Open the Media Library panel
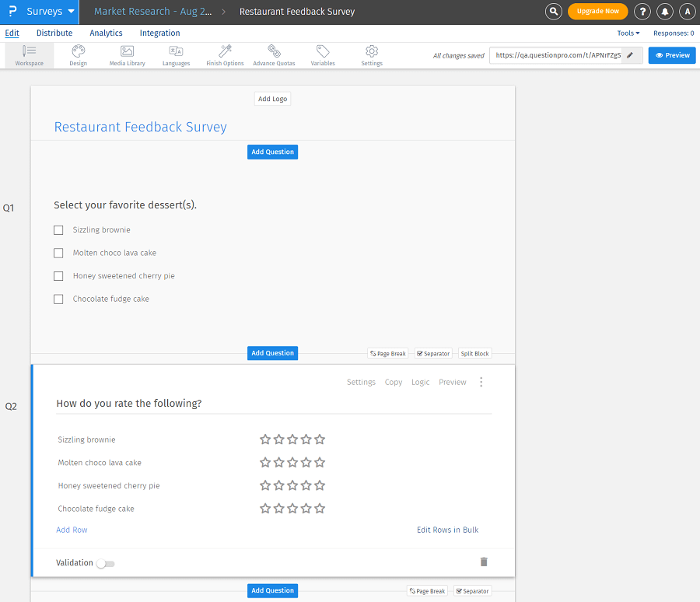The image size is (700, 602). pyautogui.click(x=127, y=54)
